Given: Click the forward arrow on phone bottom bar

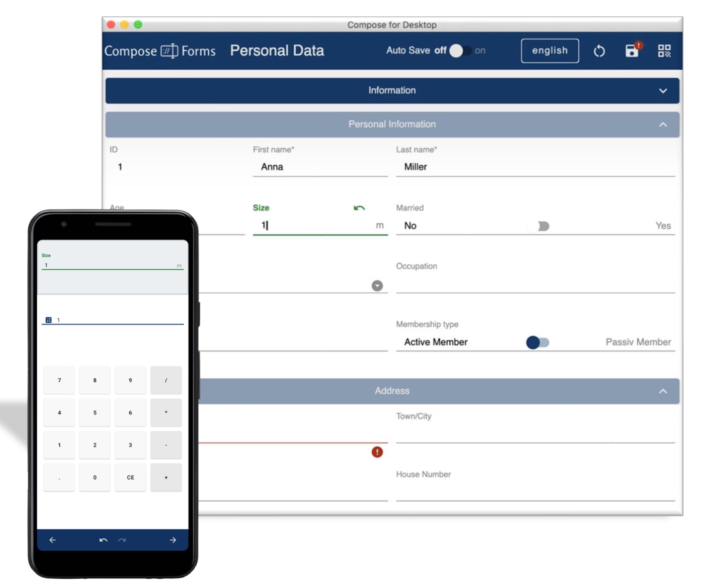Looking at the screenshot, I should 173,540.
